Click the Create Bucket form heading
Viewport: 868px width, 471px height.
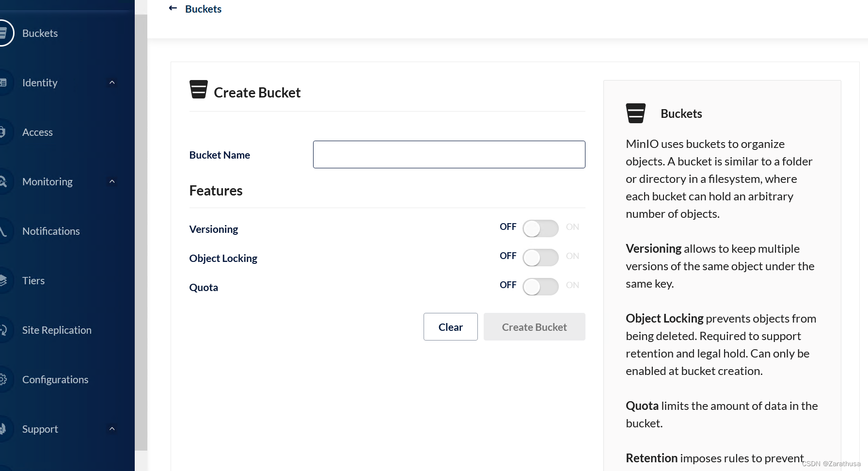tap(257, 92)
